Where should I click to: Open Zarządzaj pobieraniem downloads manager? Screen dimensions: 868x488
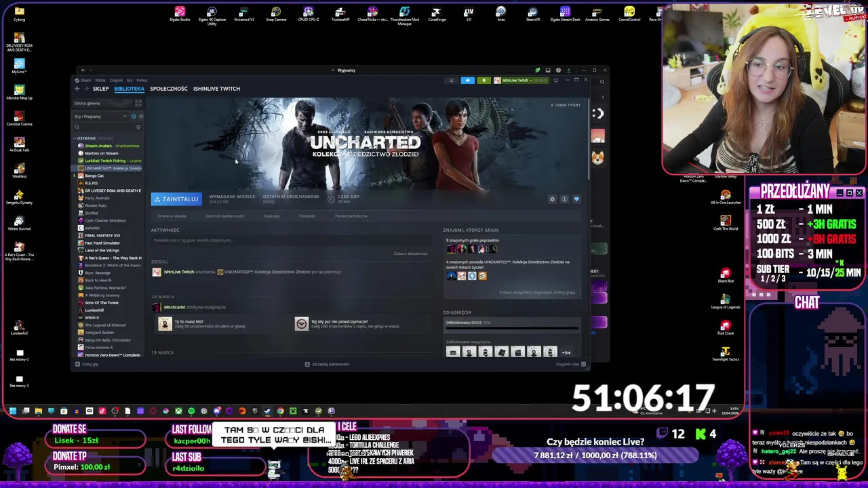[327, 364]
